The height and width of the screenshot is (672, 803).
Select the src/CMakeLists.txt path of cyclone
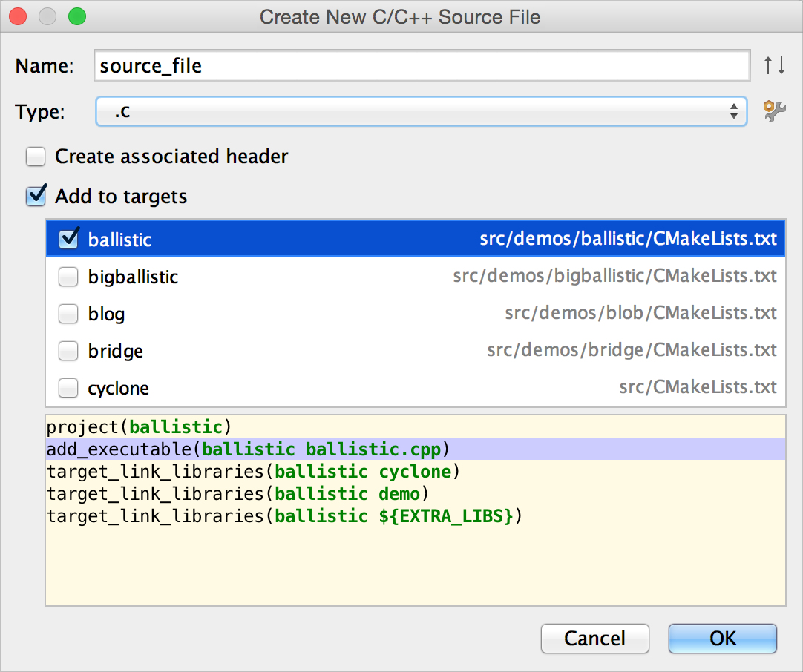point(698,387)
